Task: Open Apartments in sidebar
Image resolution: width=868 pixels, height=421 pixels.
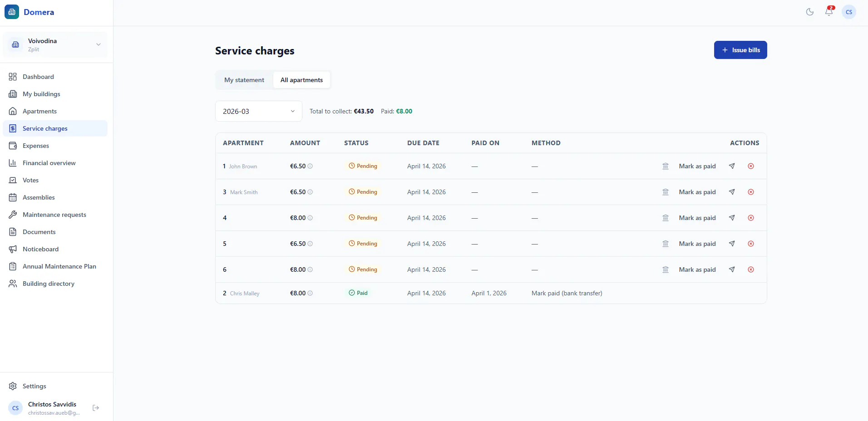Action: tap(55, 111)
